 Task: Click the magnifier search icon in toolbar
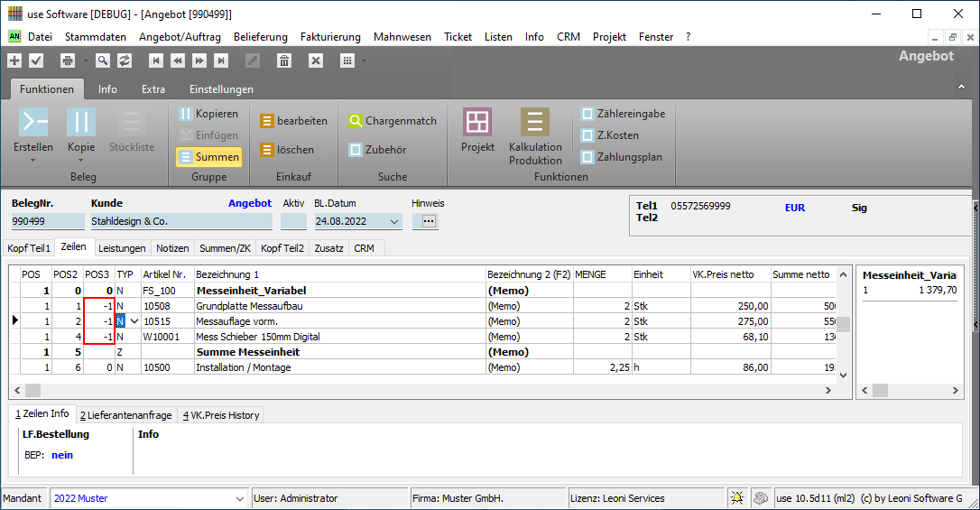tap(103, 60)
